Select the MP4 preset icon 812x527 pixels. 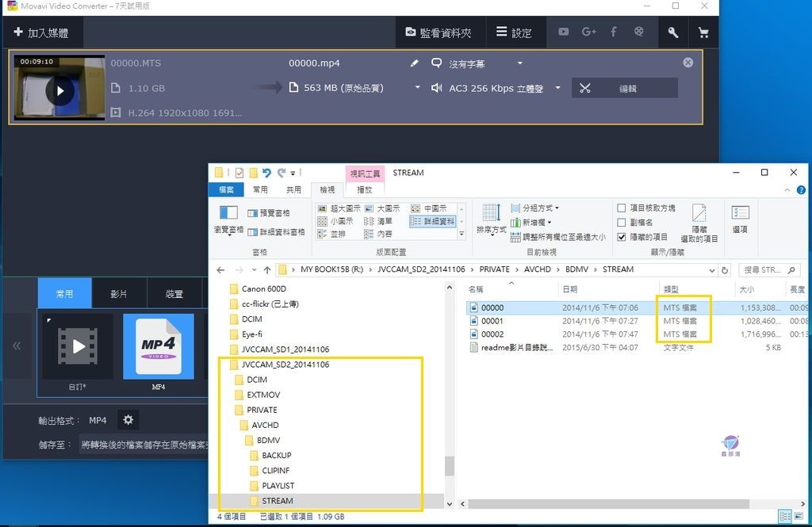click(x=159, y=347)
